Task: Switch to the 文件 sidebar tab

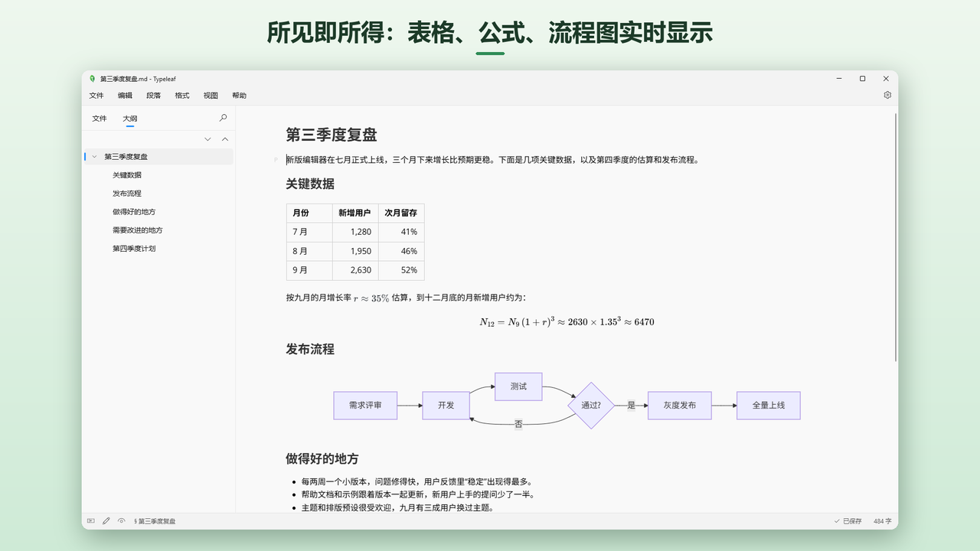Action: click(100, 119)
